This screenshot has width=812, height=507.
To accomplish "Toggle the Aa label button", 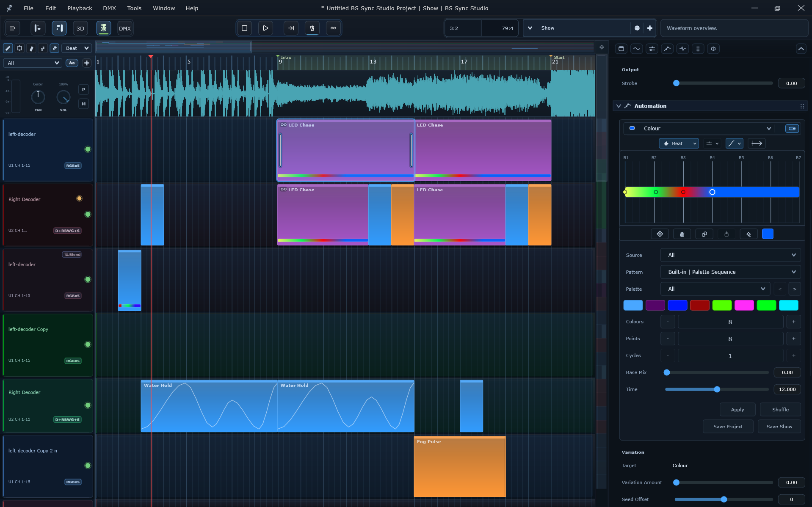I will [72, 63].
